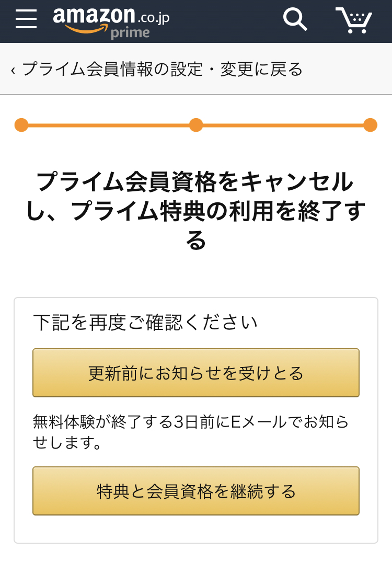392x573 pixels.
Task: Click the 下記を再度ご確認ください card title
Action: [145, 322]
